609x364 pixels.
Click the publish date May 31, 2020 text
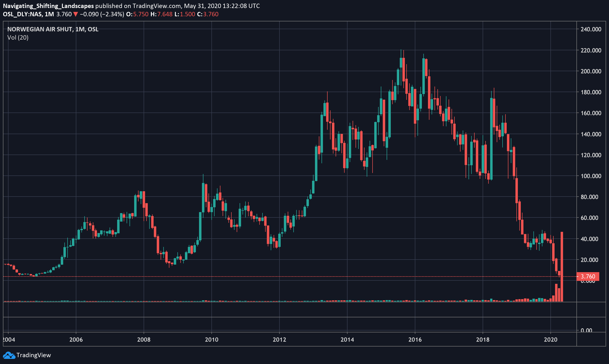[x=202, y=6]
